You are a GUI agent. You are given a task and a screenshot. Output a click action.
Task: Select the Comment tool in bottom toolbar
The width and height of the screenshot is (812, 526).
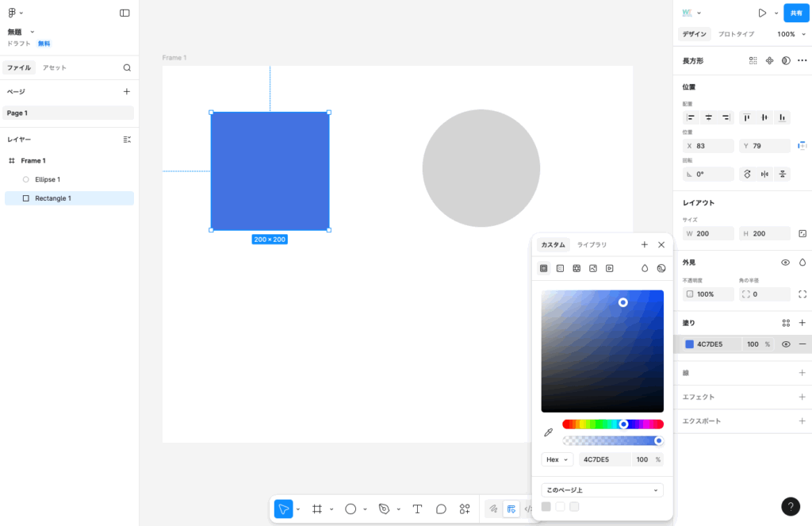pyautogui.click(x=441, y=509)
